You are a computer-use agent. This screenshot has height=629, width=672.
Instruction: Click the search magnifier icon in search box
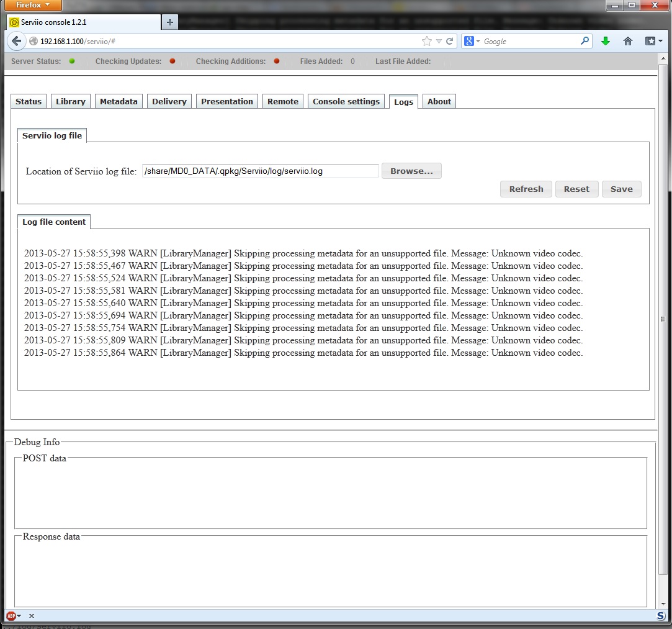[585, 41]
